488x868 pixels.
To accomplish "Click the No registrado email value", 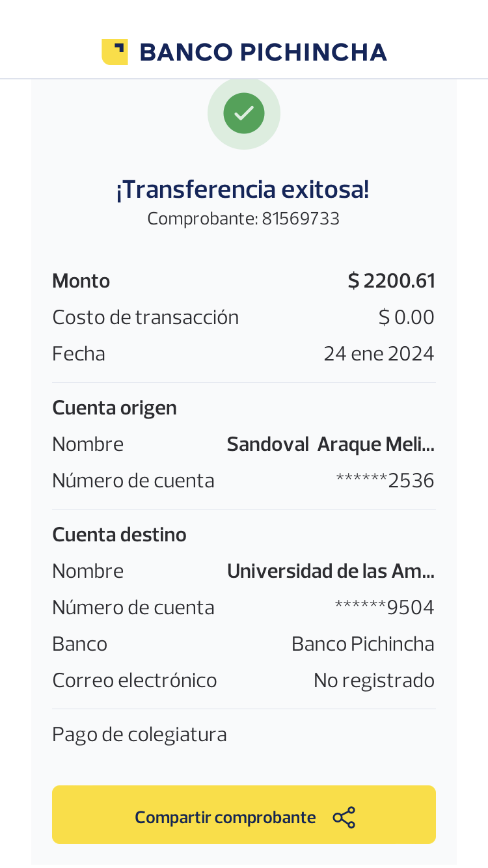I will [x=373, y=681].
